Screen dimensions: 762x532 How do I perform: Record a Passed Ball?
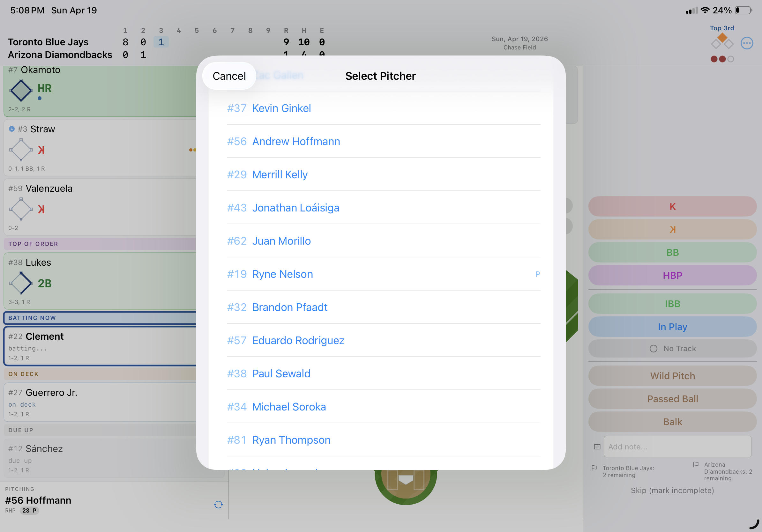pos(672,398)
